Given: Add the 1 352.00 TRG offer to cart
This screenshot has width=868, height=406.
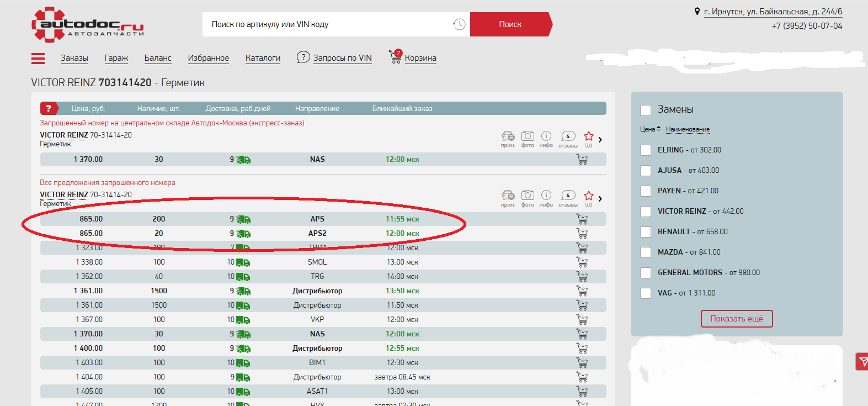Looking at the screenshot, I should [x=582, y=276].
